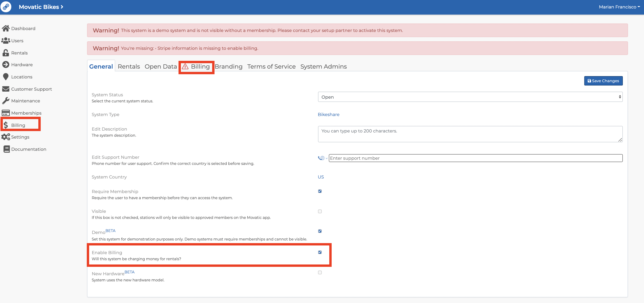Expand the Movatic Bikes system chevron

pyautogui.click(x=62, y=7)
